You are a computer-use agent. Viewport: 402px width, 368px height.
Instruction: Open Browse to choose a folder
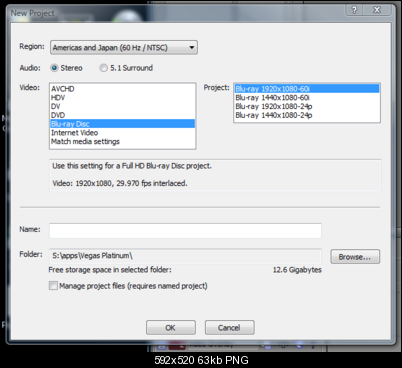click(x=355, y=257)
